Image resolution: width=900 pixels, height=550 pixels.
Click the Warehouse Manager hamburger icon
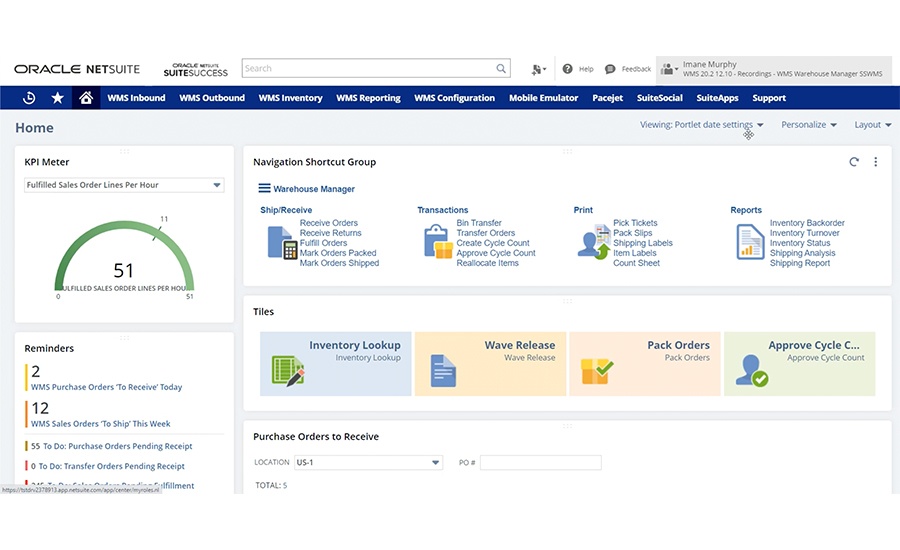pos(264,188)
